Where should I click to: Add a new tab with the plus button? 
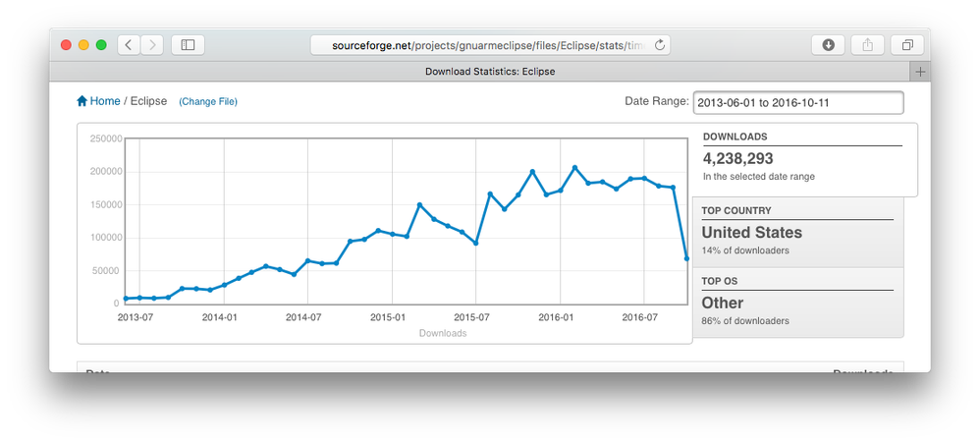pos(919,72)
